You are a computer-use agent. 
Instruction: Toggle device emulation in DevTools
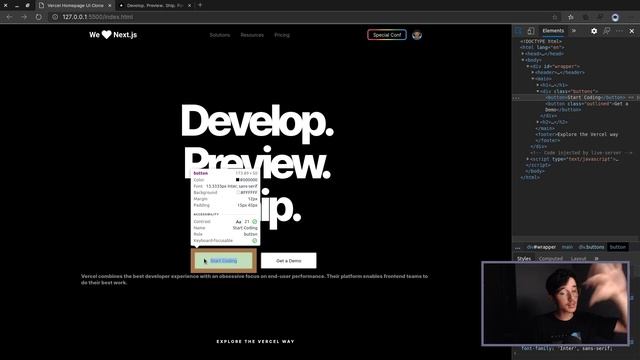click(531, 31)
